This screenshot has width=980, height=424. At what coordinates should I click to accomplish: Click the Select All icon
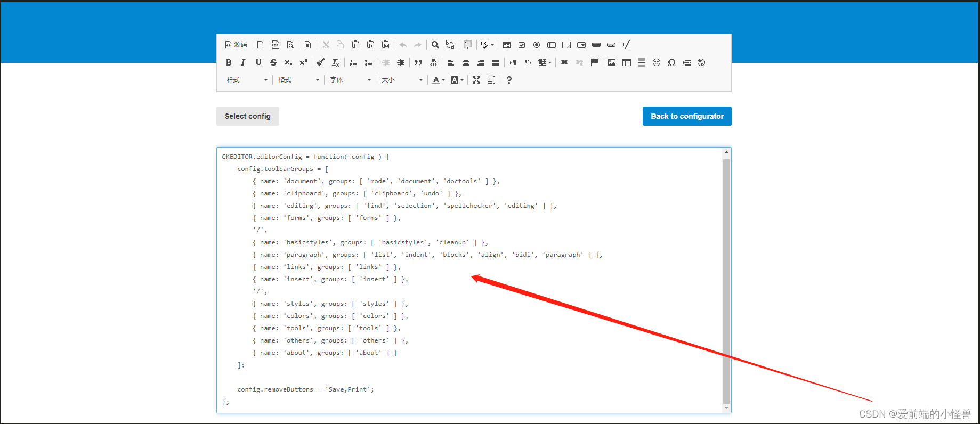[468, 45]
